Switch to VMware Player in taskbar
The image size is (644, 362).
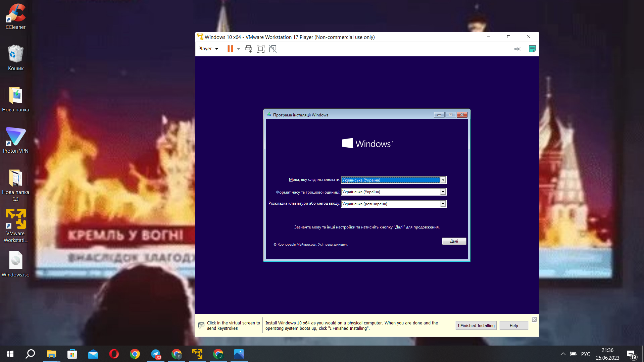[x=197, y=354]
